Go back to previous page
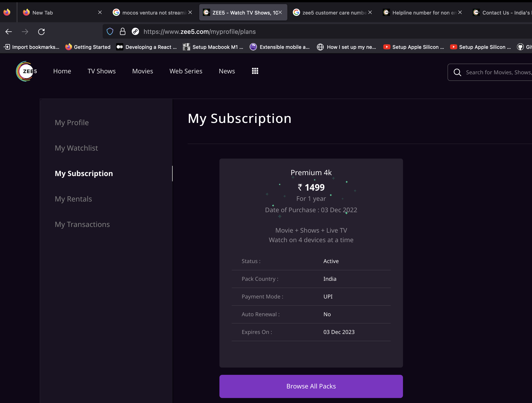This screenshot has height=403, width=532. click(9, 32)
